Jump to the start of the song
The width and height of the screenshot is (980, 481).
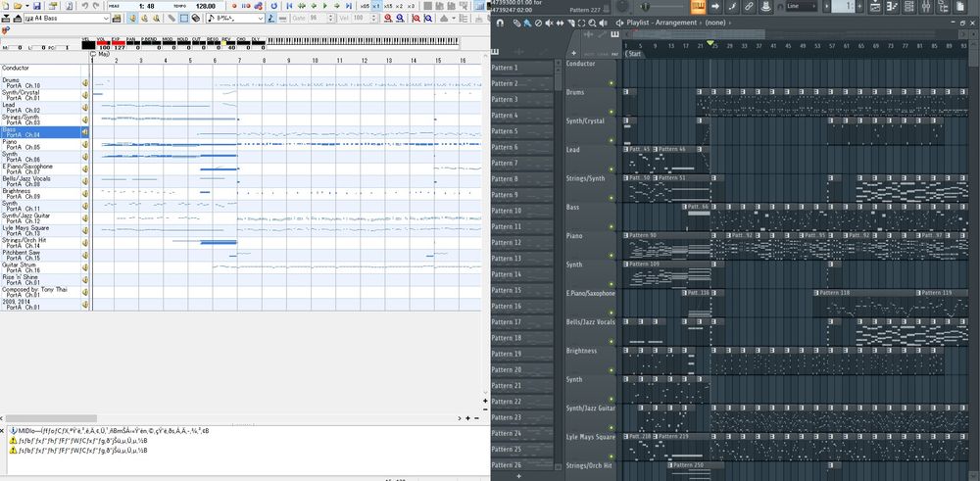point(289,6)
